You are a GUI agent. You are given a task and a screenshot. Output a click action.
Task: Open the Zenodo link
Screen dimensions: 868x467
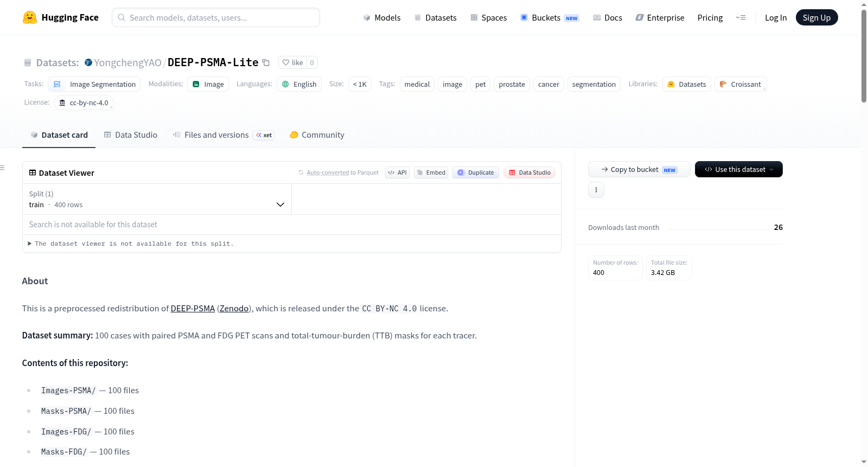(234, 308)
